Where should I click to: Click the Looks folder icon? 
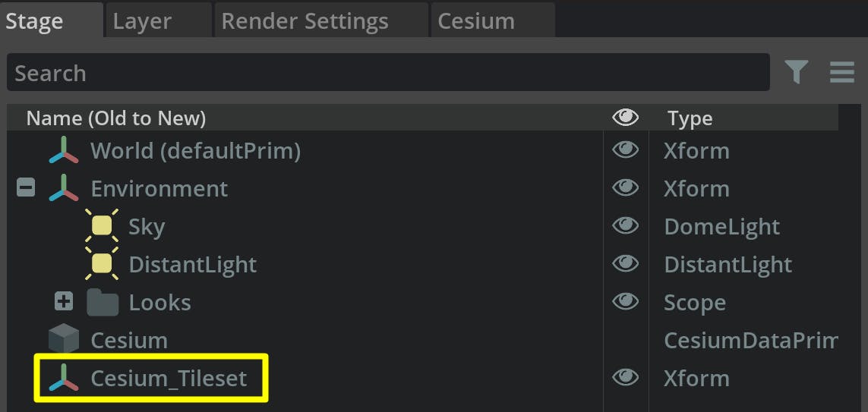pyautogui.click(x=103, y=302)
